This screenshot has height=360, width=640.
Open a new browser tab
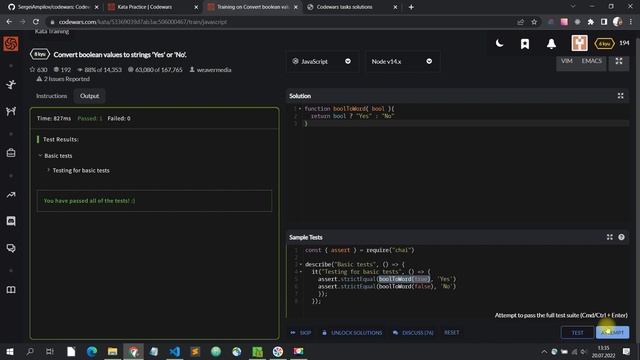tap(411, 7)
